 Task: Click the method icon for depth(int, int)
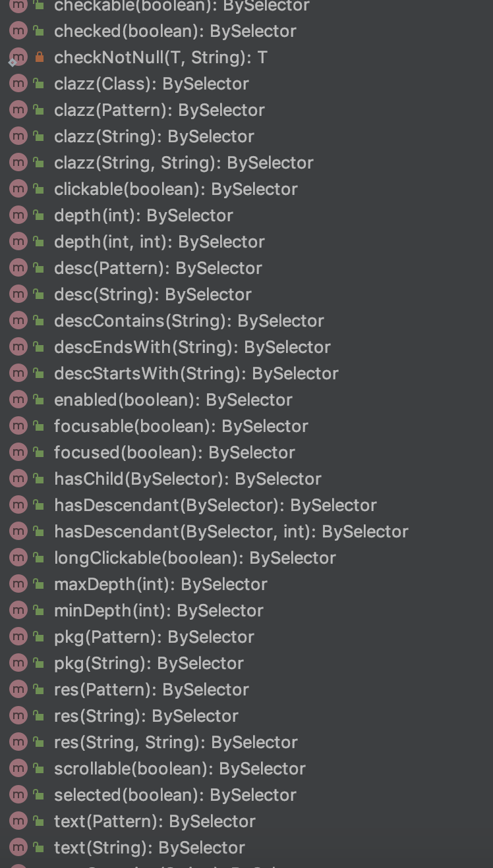point(18,242)
